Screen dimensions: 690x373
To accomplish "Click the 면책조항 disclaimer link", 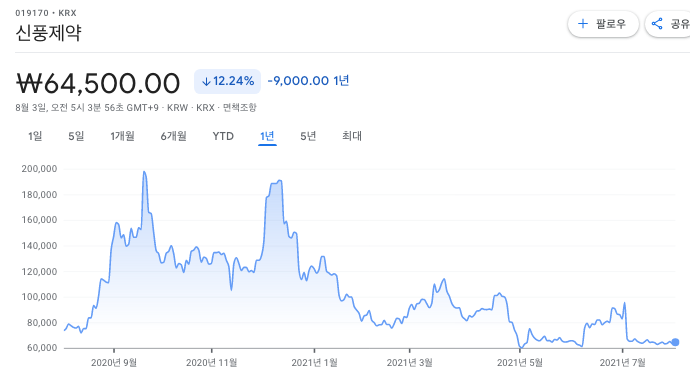I will click(x=239, y=108).
